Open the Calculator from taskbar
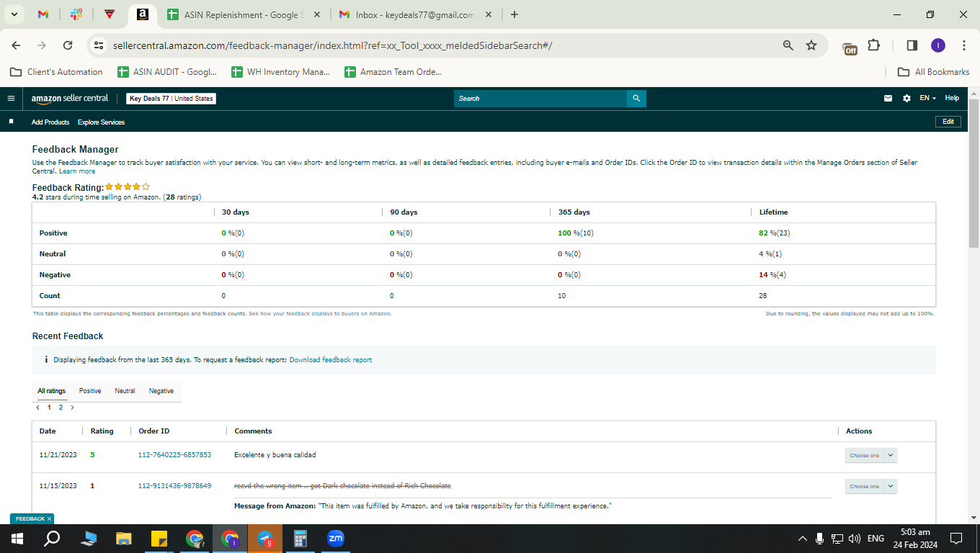The width and height of the screenshot is (980, 553). tap(300, 539)
